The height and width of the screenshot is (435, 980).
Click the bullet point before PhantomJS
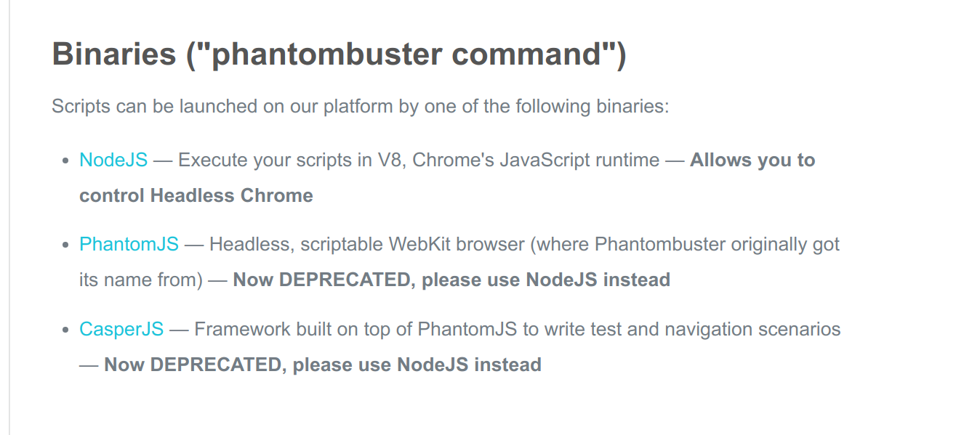pyautogui.click(x=66, y=245)
